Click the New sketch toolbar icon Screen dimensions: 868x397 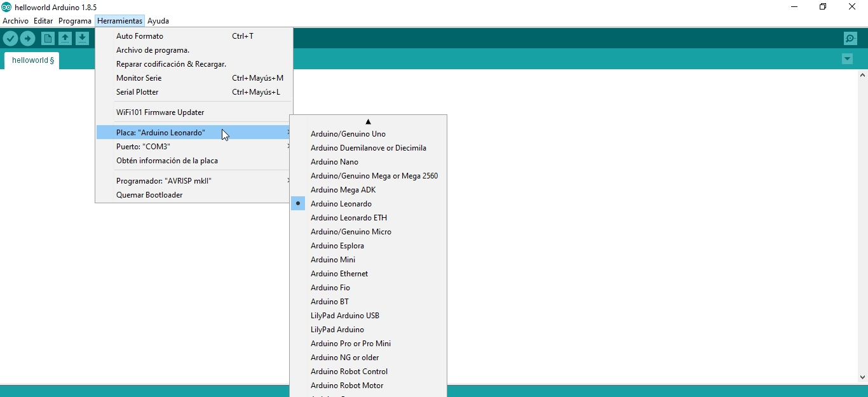pos(48,39)
